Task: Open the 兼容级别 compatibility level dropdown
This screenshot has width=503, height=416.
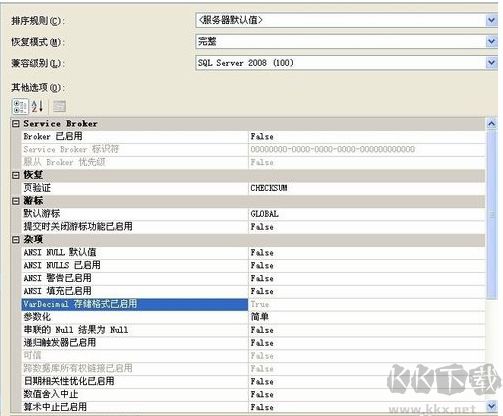Action: click(x=491, y=63)
